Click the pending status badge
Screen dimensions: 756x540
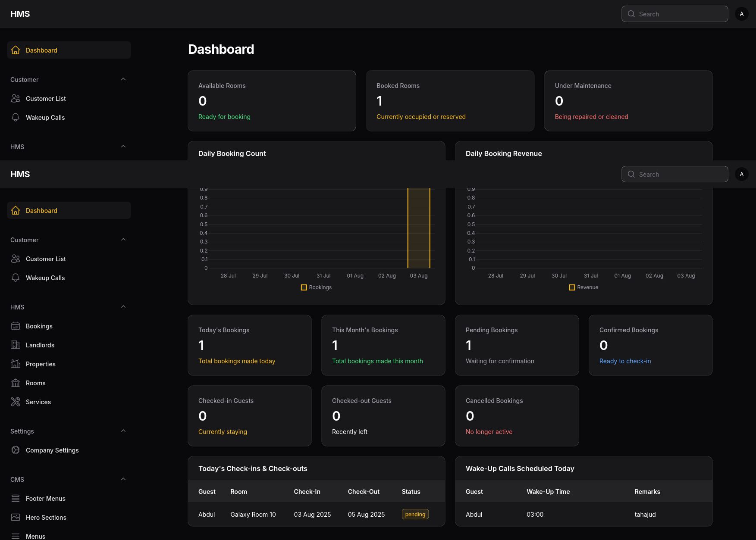pyautogui.click(x=415, y=515)
